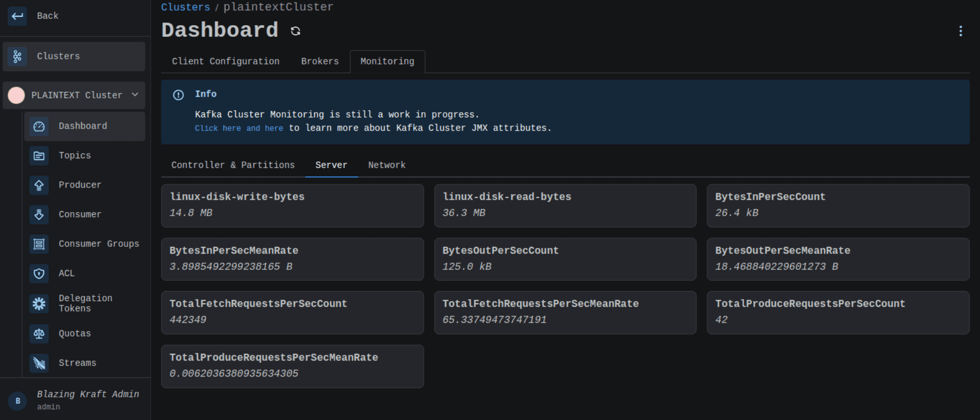This screenshot has width=980, height=420.
Task: Click the value 0.0062036380935634305
Action: (x=234, y=373)
